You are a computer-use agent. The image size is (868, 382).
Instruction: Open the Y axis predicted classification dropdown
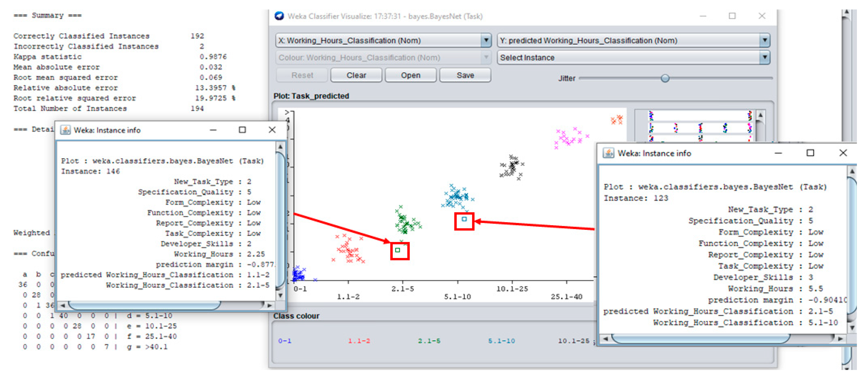pyautogui.click(x=765, y=40)
